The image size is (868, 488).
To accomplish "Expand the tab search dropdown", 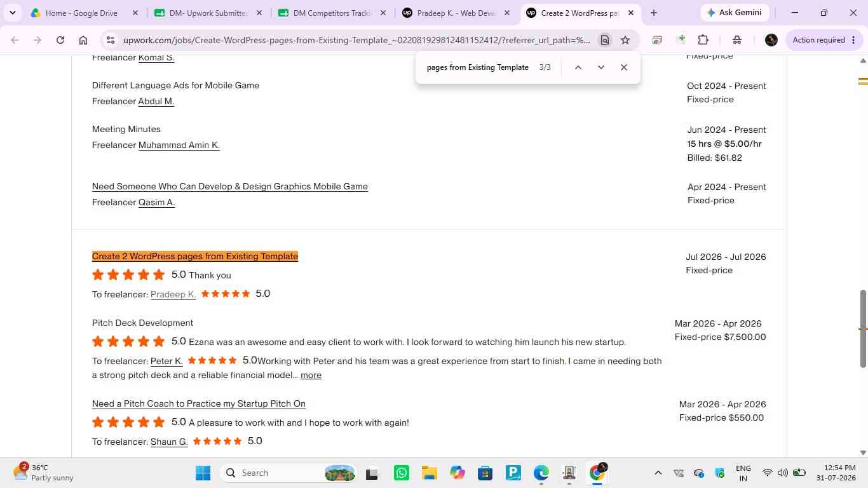I will [12, 13].
